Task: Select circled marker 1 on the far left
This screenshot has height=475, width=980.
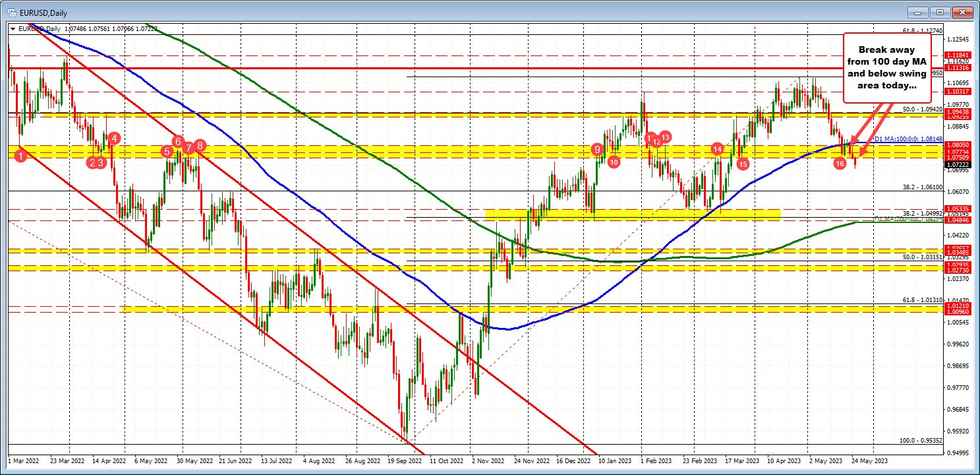Action: click(x=19, y=156)
